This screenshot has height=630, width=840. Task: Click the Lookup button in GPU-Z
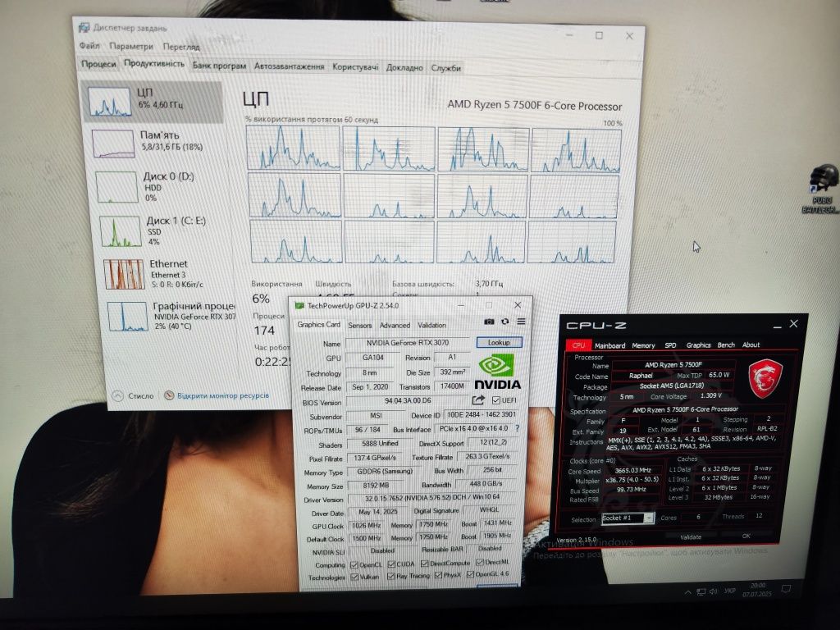(499, 342)
